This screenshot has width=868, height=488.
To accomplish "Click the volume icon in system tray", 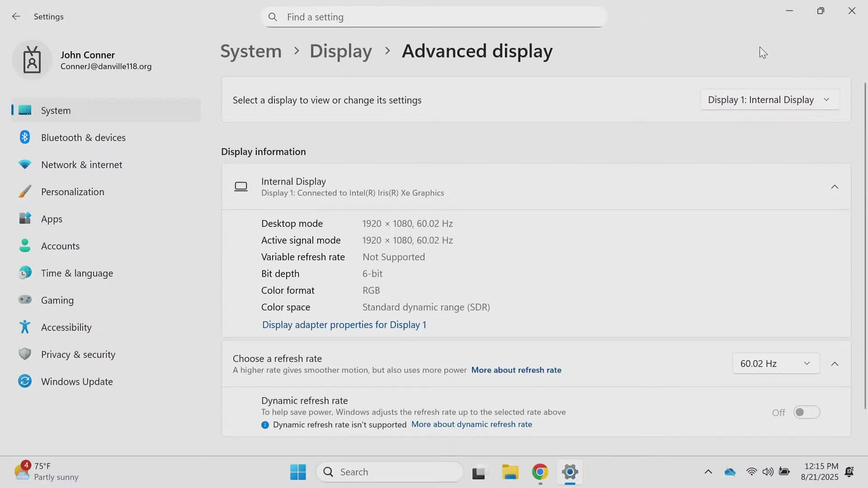I will (768, 471).
